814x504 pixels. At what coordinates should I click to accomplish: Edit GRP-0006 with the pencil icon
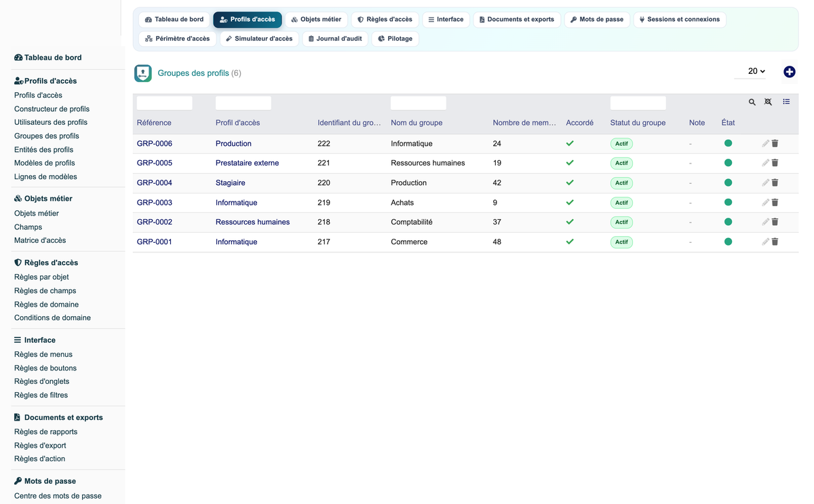click(x=765, y=144)
